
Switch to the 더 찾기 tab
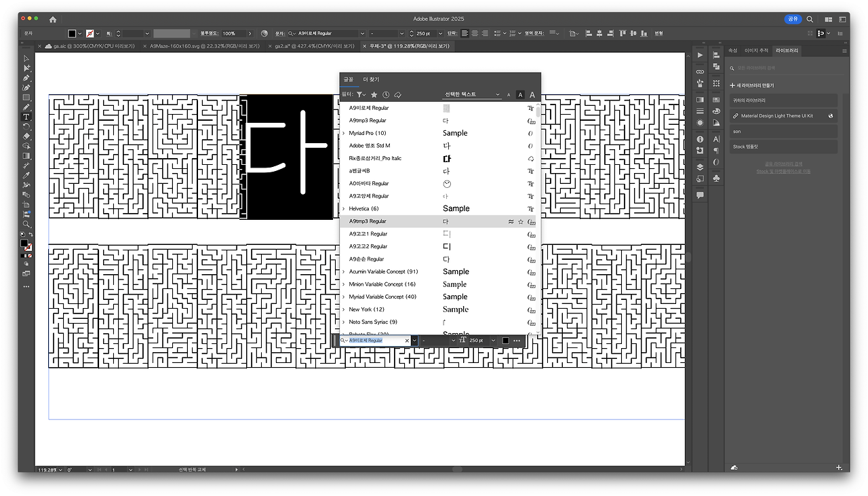371,79
